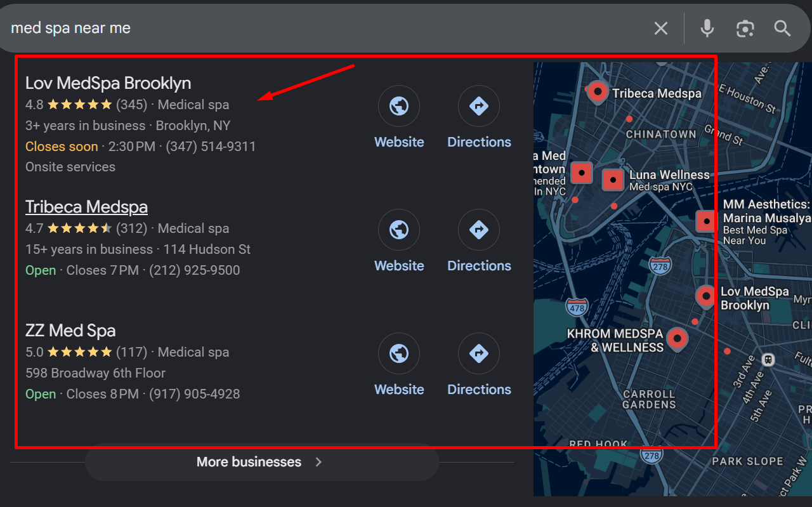Image resolution: width=812 pixels, height=507 pixels.
Task: Click the (345) review count for Lov MedSpa
Action: (x=131, y=104)
